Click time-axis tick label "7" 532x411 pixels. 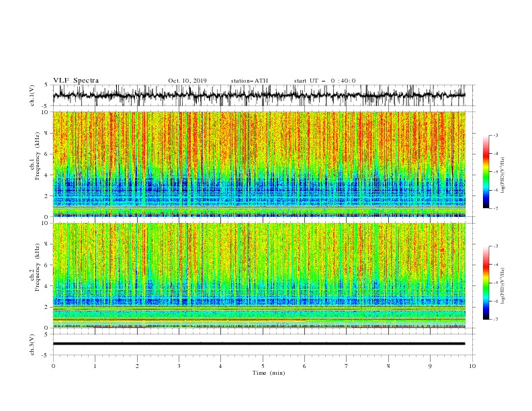[347, 366]
